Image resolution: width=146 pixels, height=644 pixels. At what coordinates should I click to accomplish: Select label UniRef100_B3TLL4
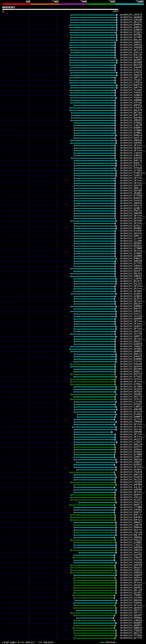(x=131, y=70)
